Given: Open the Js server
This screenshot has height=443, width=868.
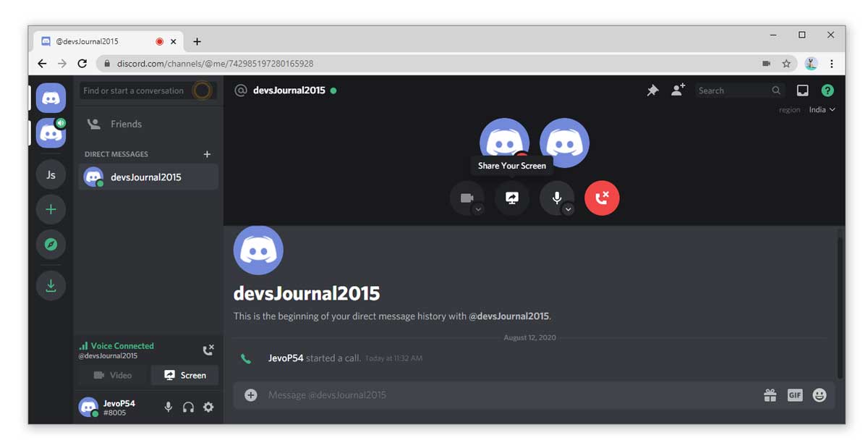Looking at the screenshot, I should (x=51, y=174).
